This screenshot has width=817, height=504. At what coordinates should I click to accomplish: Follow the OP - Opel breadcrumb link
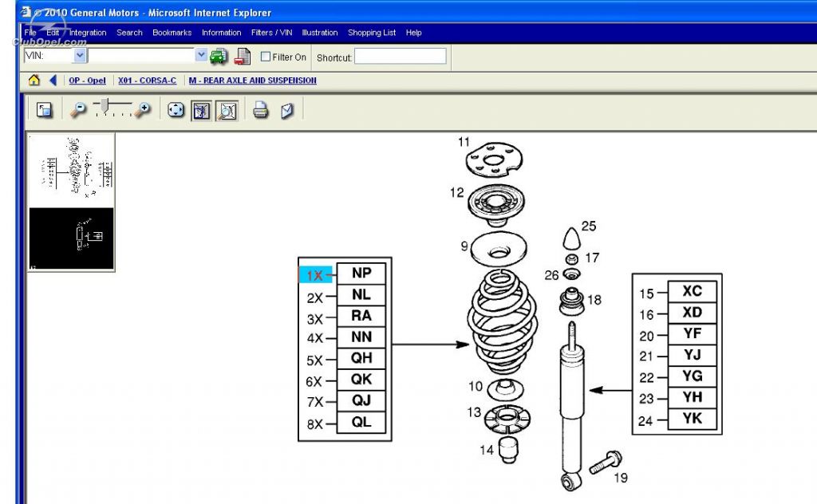coord(87,81)
